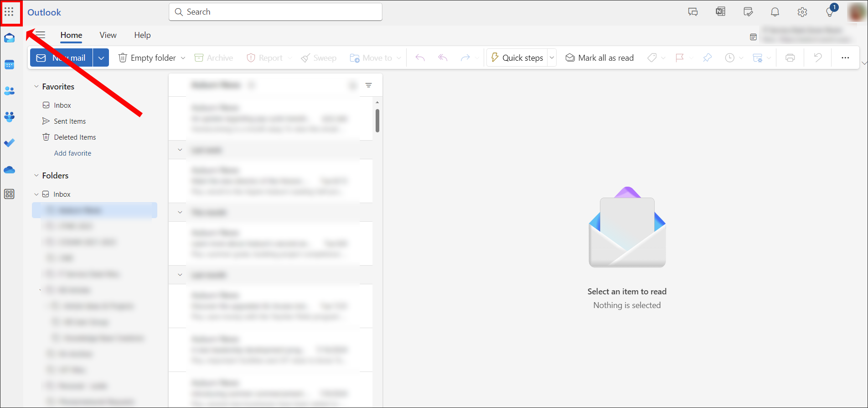The height and width of the screenshot is (408, 868).
Task: Switch to the View tab
Action: tap(108, 35)
